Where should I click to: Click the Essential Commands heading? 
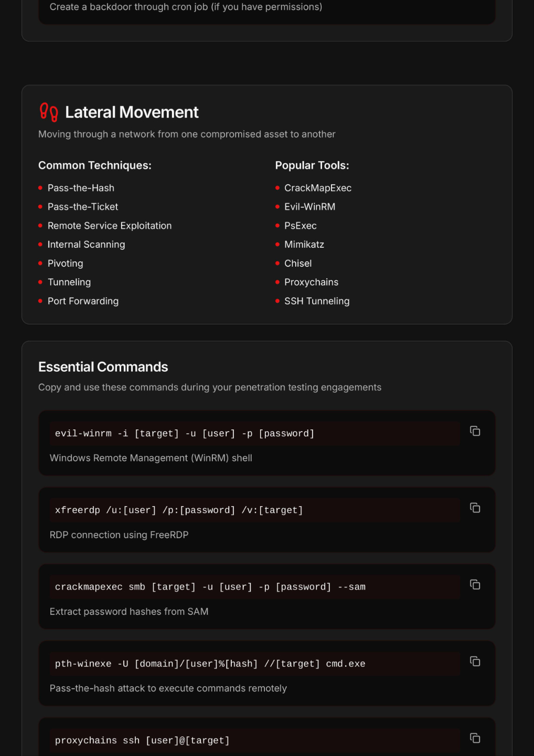tap(103, 367)
